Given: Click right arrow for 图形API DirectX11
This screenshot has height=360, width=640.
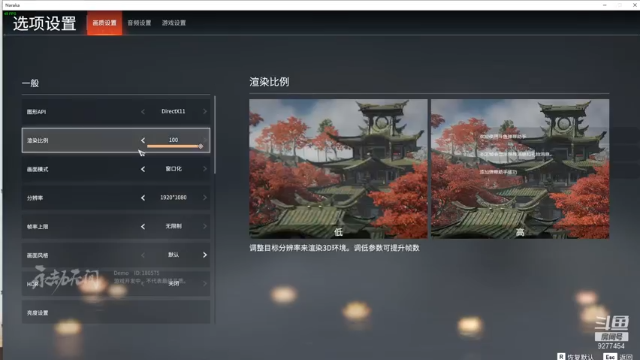Looking at the screenshot, I should coord(204,111).
